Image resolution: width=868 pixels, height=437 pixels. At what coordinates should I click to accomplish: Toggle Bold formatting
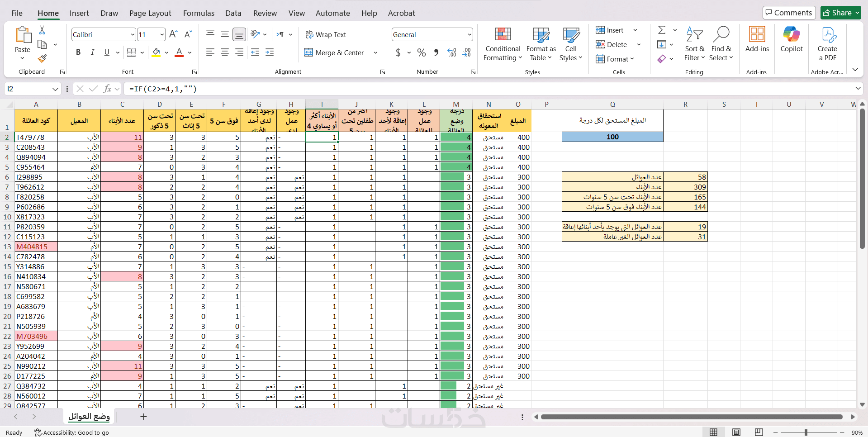point(78,52)
